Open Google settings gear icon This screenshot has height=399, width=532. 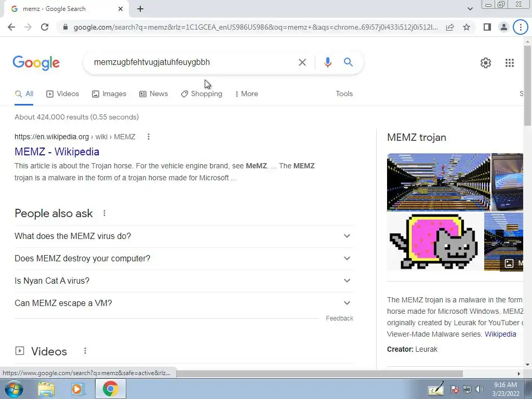[x=486, y=63]
